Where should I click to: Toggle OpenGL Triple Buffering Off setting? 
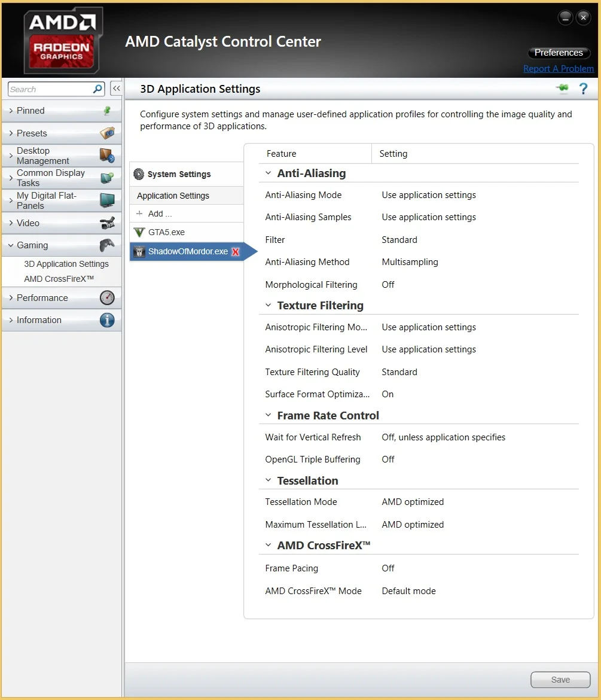pyautogui.click(x=388, y=459)
